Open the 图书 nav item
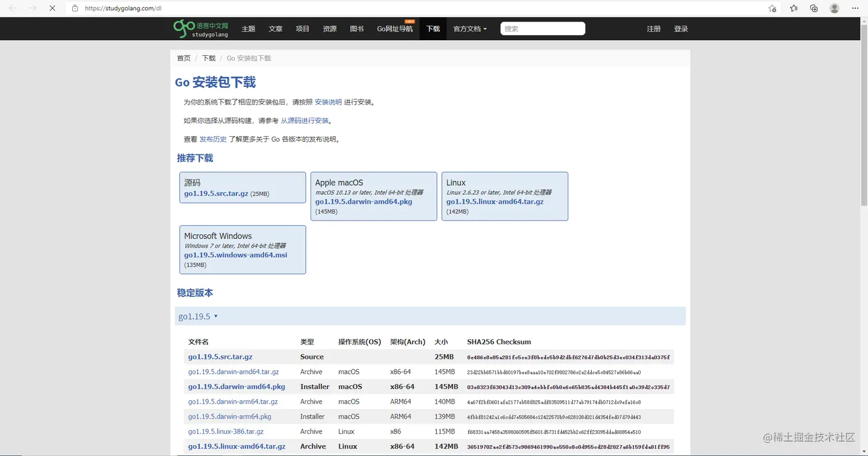 tap(357, 29)
